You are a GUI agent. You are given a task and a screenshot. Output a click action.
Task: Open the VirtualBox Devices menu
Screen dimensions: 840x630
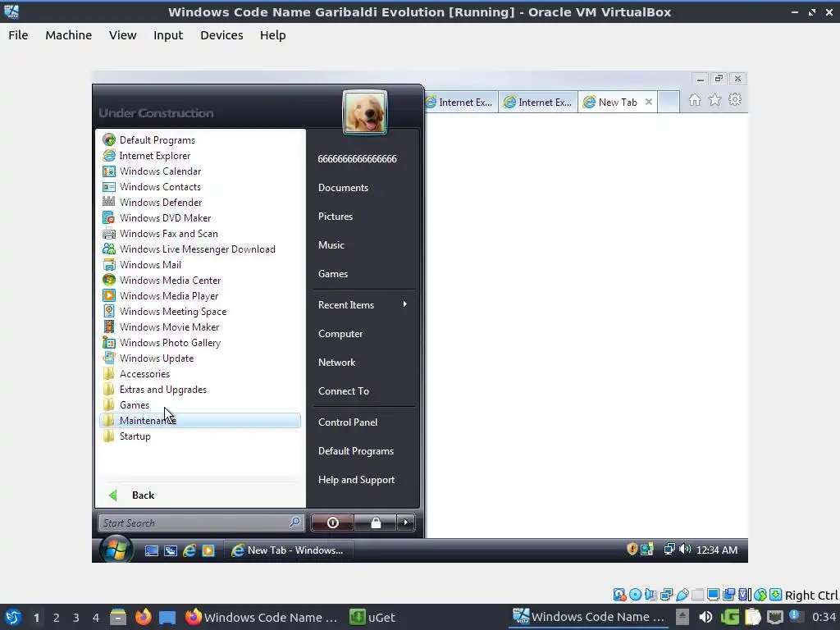tap(221, 34)
